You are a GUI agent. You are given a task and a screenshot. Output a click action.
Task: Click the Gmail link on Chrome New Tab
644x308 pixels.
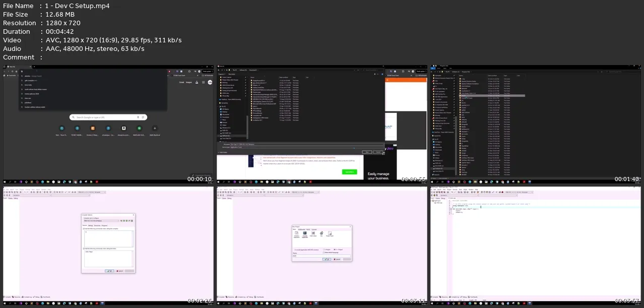(181, 82)
